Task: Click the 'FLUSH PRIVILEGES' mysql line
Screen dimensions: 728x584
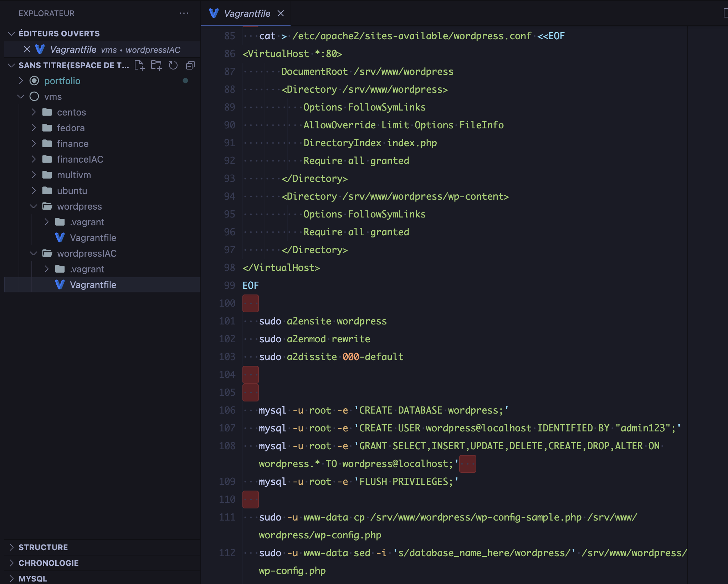Action: click(x=359, y=481)
